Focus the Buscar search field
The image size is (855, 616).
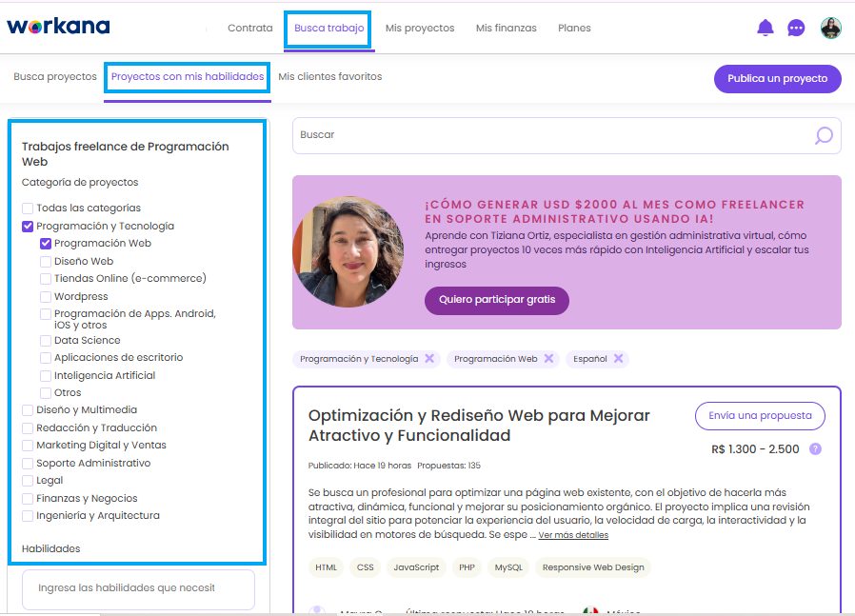pyautogui.click(x=567, y=135)
